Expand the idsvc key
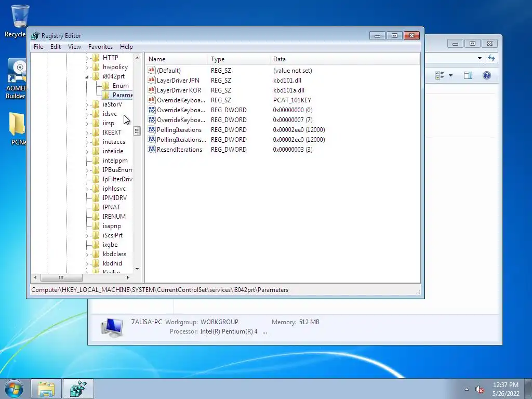Image resolution: width=532 pixels, height=399 pixels. click(x=87, y=114)
